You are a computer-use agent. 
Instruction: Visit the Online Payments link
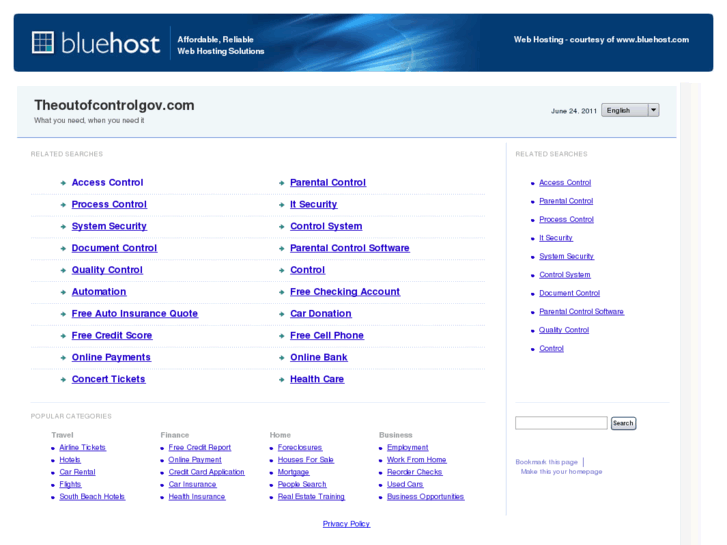point(111,357)
